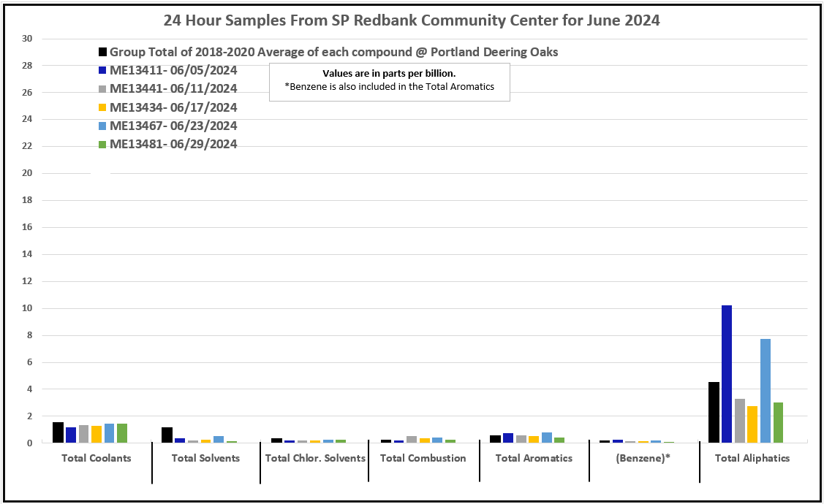This screenshot has height=504, width=824.
Task: Select the Total Chlor. Solvents axis label
Action: click(x=314, y=458)
